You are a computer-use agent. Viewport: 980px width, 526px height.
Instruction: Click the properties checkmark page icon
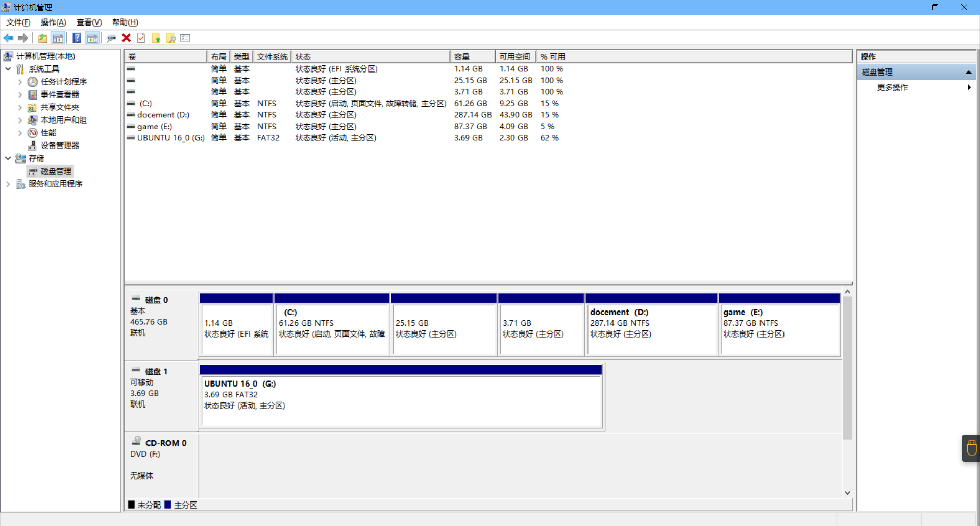141,38
